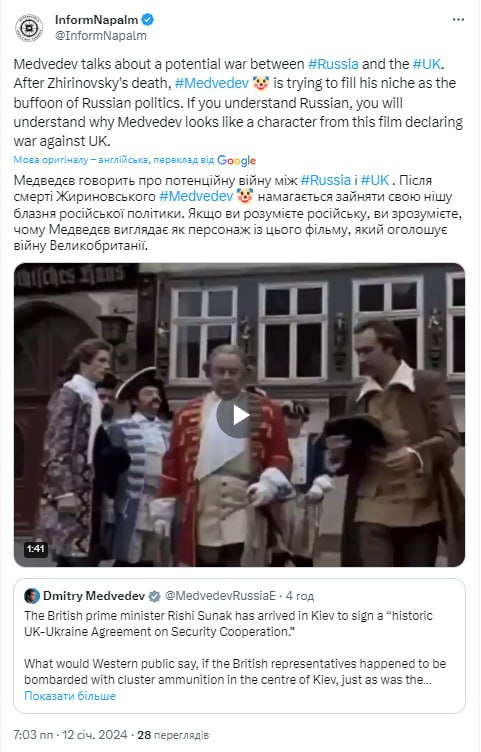The image size is (481, 752).
Task: Open the three-dot more options menu
Action: point(458,20)
